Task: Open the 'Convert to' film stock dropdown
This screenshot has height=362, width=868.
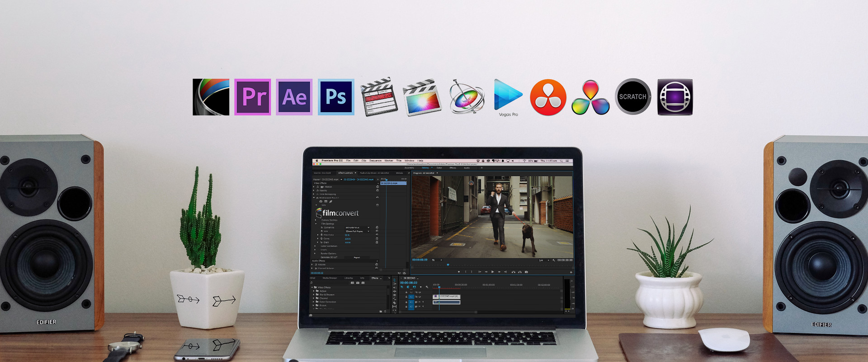Action: [x=357, y=228]
